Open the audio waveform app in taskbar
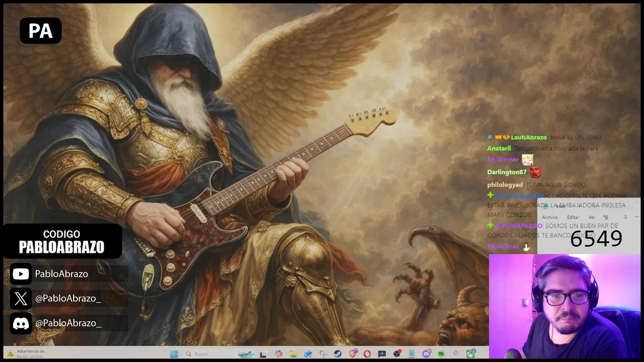The height and width of the screenshot is (362, 644). pos(382,354)
